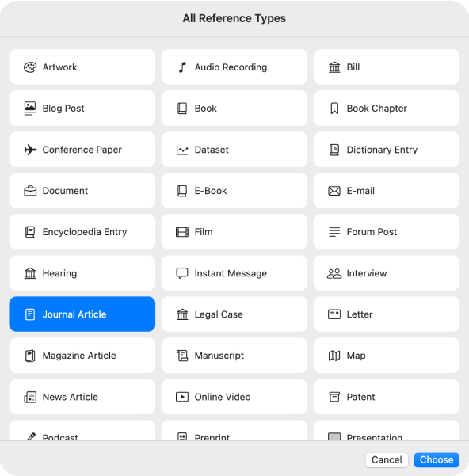This screenshot has height=476, width=469.
Task: Click the Map icon
Action: point(334,356)
